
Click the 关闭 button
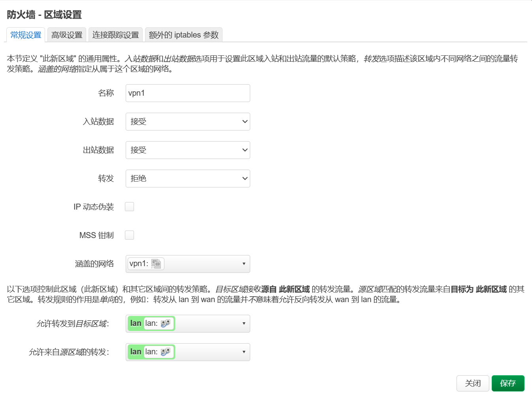click(473, 383)
